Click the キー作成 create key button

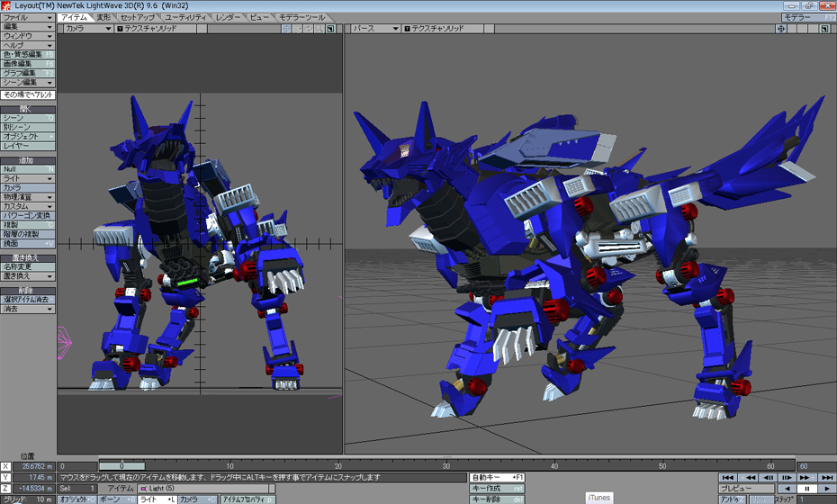[x=497, y=489]
